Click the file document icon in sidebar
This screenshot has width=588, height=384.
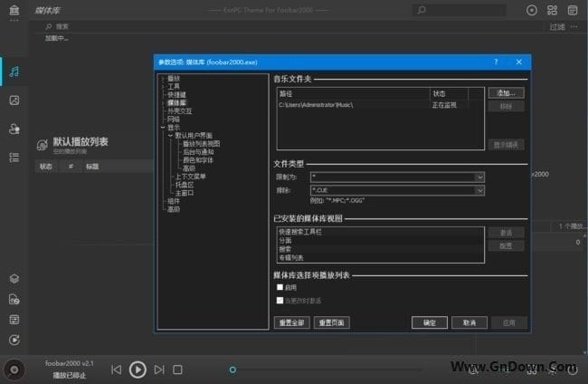pyautogui.click(x=14, y=299)
